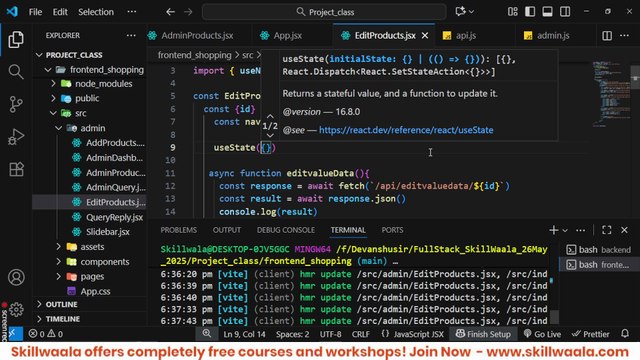Toggle the primary side bar
The image size is (640, 360).
(530, 12)
